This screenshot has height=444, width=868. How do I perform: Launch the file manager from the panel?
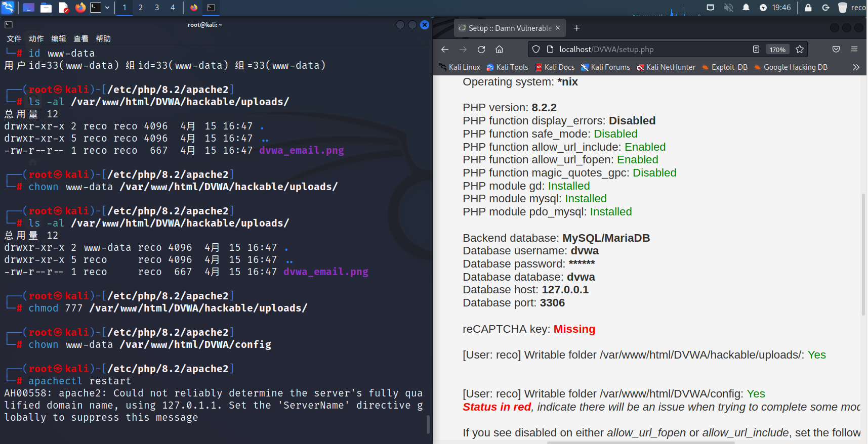pos(46,8)
